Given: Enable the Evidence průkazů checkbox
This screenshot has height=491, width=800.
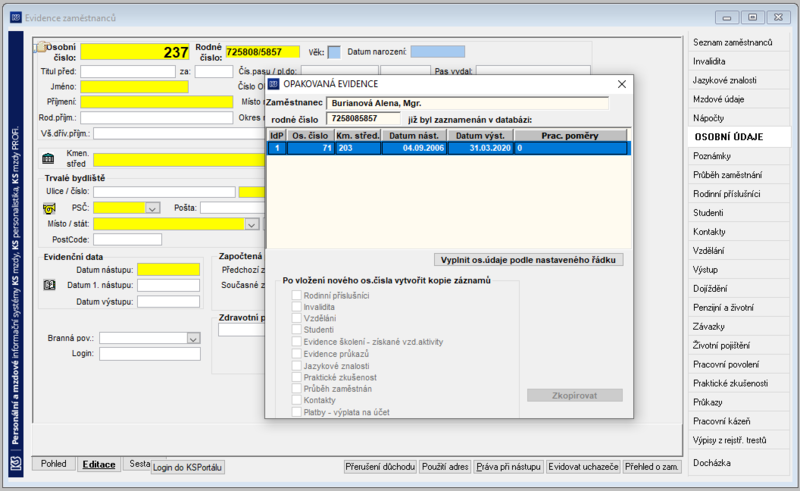Looking at the screenshot, I should coord(296,353).
